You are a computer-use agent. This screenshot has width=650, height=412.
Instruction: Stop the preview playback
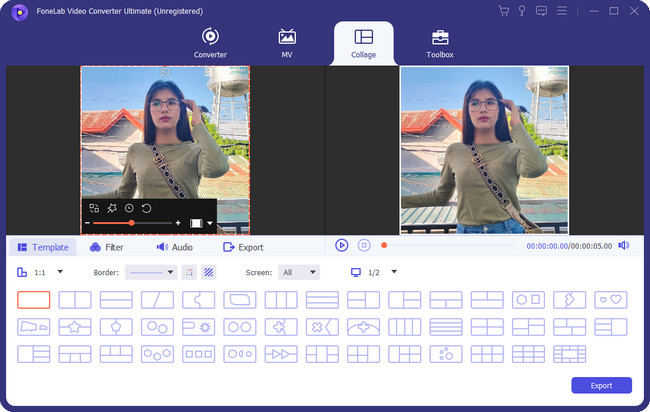pyautogui.click(x=364, y=245)
